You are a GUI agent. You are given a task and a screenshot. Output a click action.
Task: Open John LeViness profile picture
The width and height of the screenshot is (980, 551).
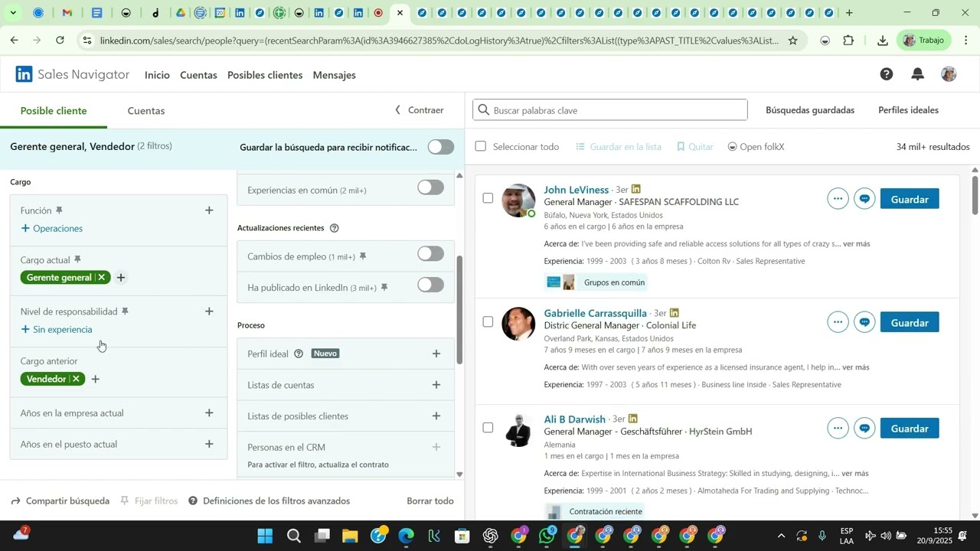click(x=518, y=201)
